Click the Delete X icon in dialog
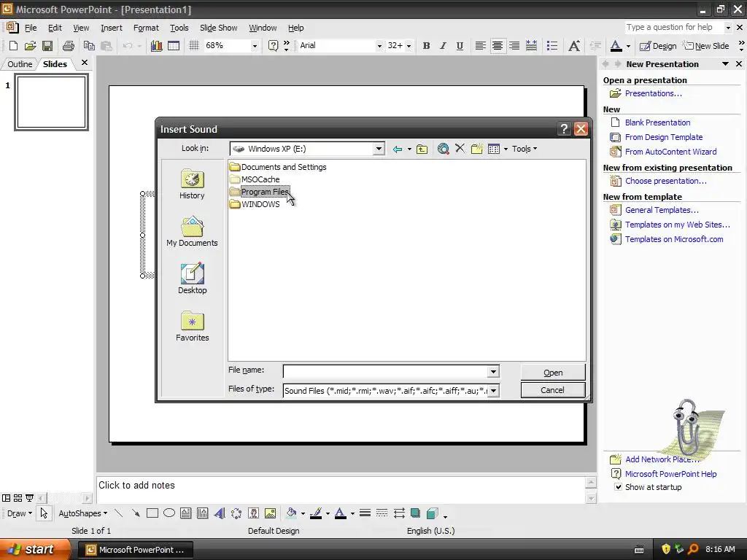This screenshot has width=747, height=560. (460, 149)
